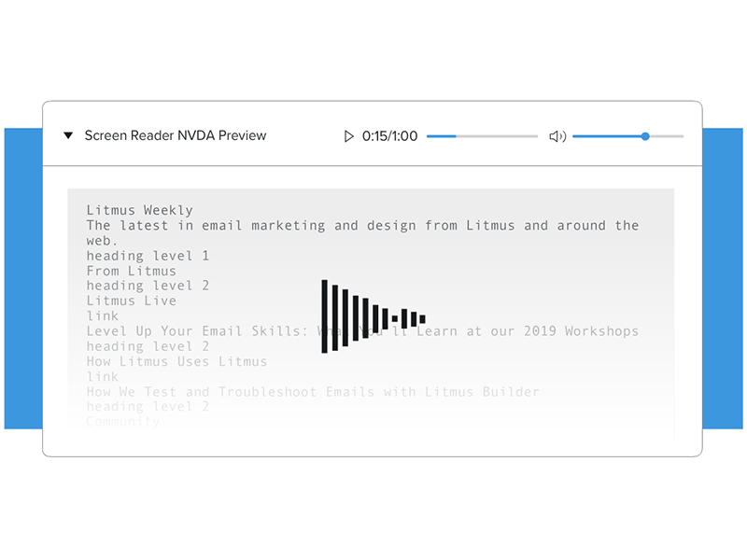Screen dimensions: 747x560
Task: Click the sound wave graphic over transcript
Action: point(373,316)
